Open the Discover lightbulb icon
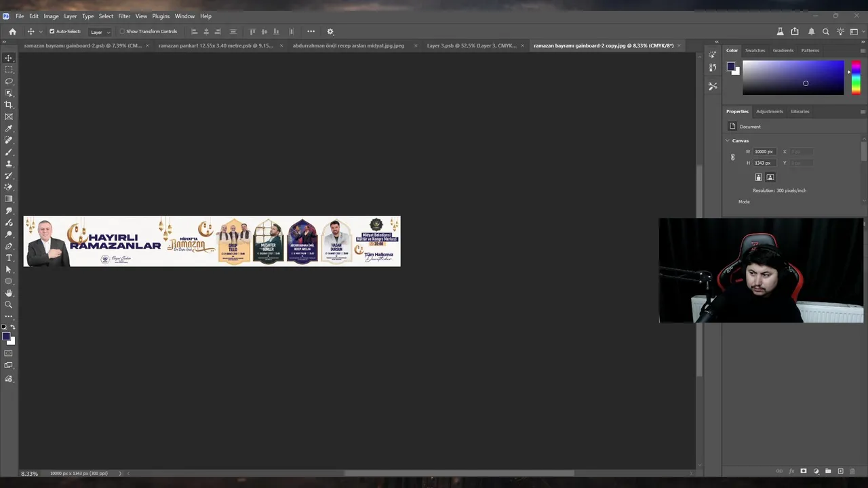Viewport: 868px width, 488px height. point(840,31)
